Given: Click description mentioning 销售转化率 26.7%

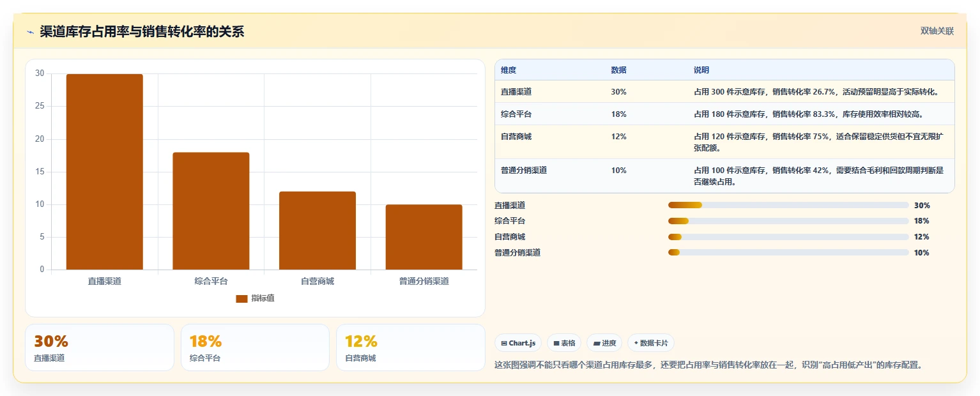Looking at the screenshot, I should pos(817,91).
